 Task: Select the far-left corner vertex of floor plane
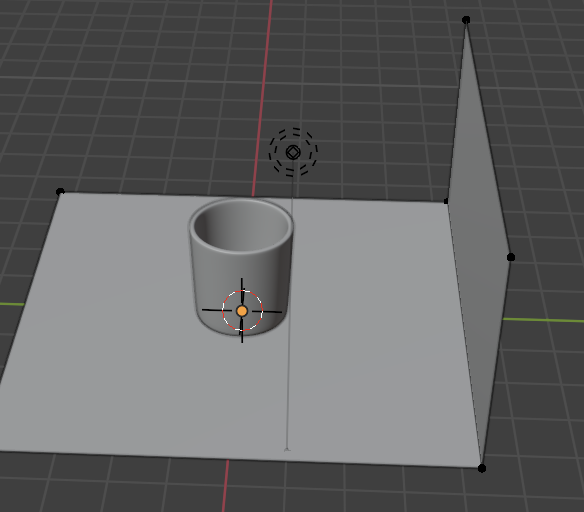coord(60,192)
